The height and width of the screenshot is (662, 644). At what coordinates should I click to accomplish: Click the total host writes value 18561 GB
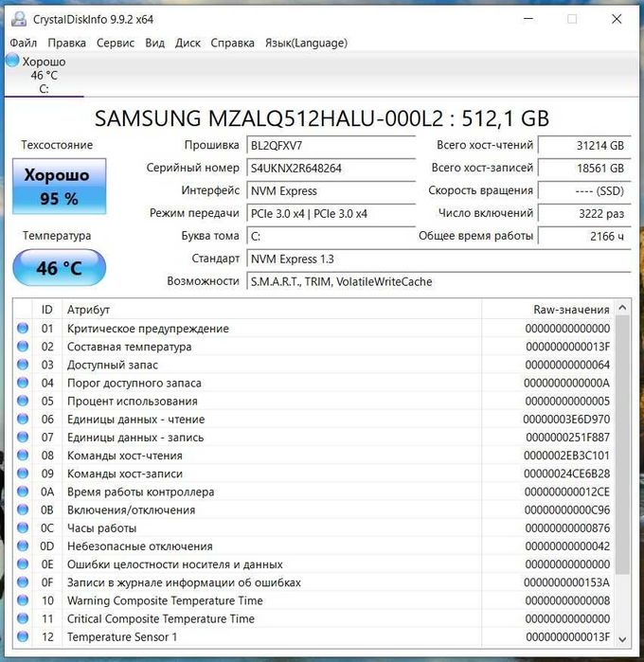[x=585, y=169]
